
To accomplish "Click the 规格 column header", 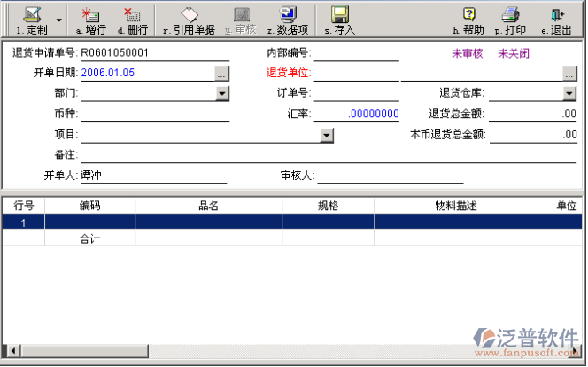I will click(329, 206).
